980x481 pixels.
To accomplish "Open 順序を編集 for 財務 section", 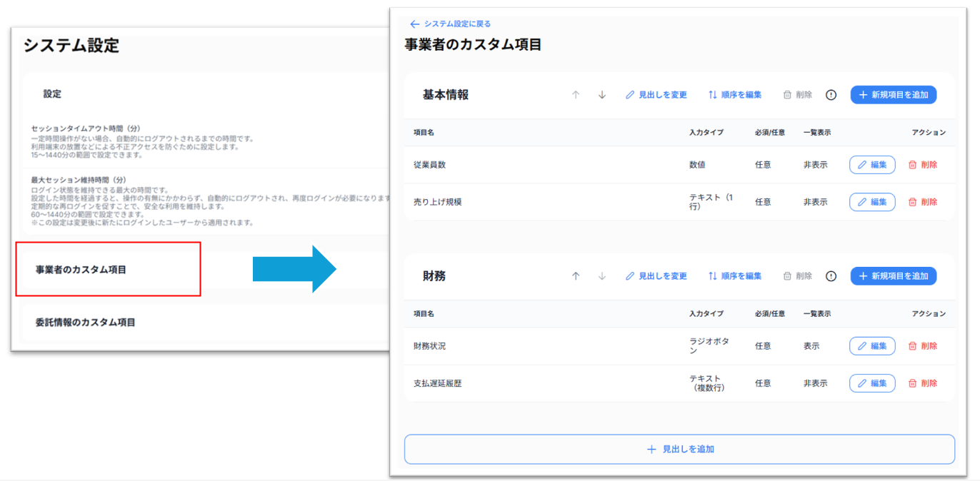I will pyautogui.click(x=734, y=276).
